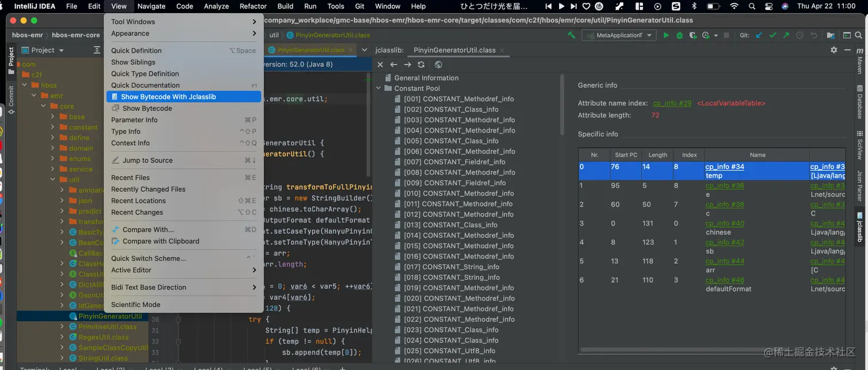Click the jclasslib globe browser icon
This screenshot has width=868, height=370.
439,64
